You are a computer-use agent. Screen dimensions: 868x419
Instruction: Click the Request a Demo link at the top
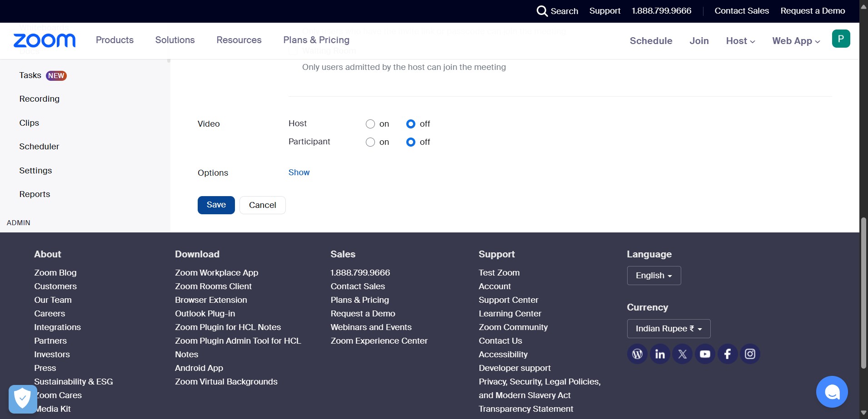tap(813, 11)
